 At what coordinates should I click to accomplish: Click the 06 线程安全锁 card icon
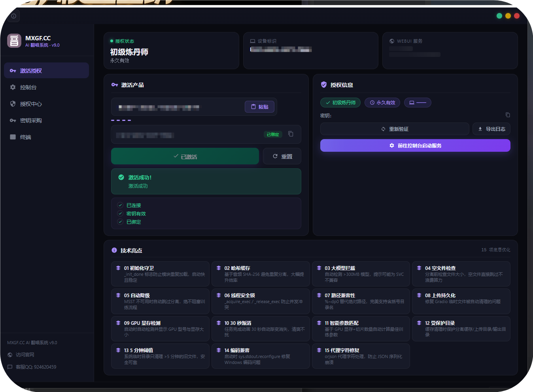pos(219,295)
